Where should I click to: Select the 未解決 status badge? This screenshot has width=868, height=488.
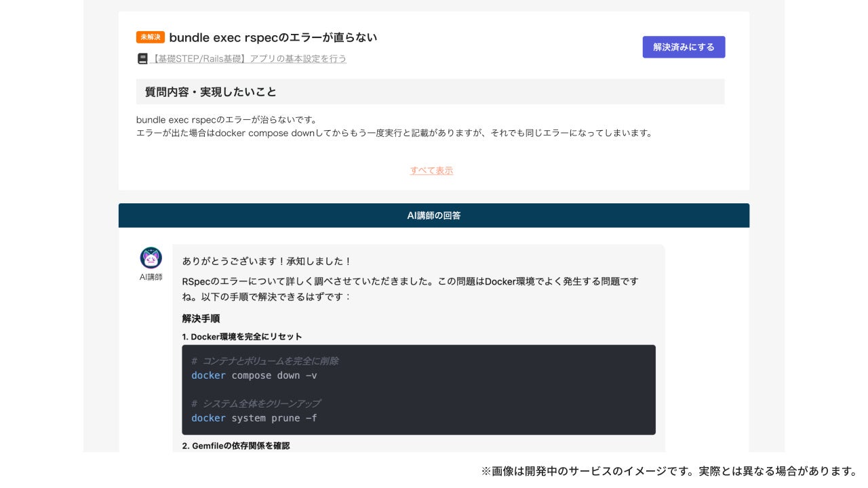pos(150,37)
